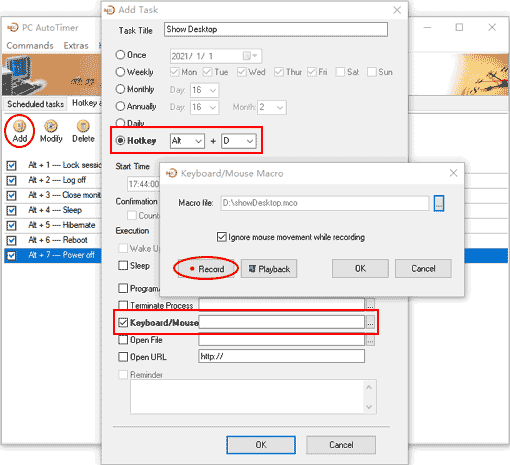510x465 pixels.
Task: Click the Modify task icon
Action: tap(51, 131)
